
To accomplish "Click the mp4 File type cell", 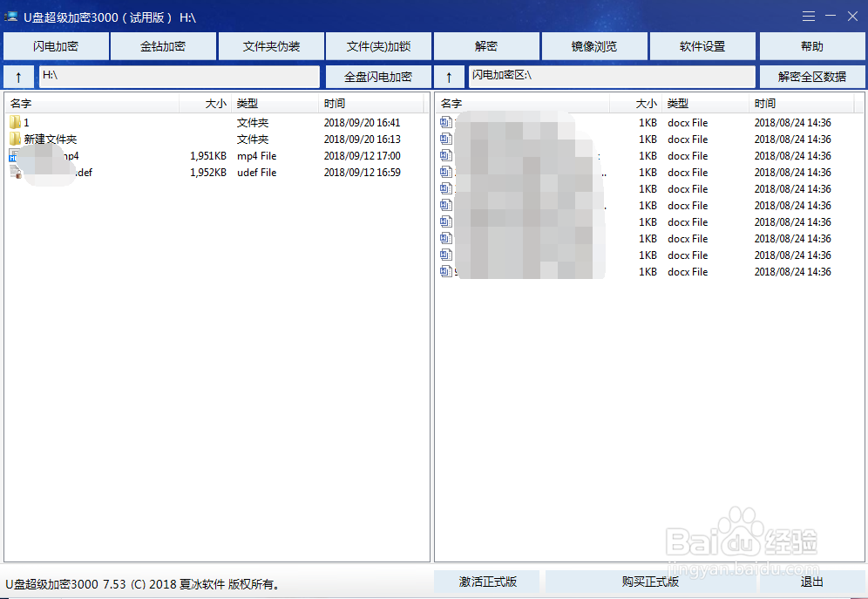I will (256, 156).
